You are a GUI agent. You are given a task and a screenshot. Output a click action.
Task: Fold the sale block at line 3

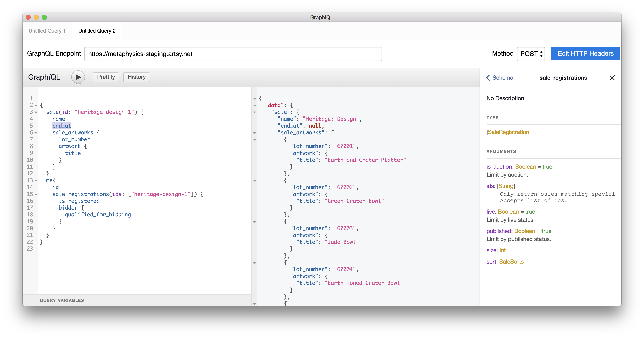[36, 112]
